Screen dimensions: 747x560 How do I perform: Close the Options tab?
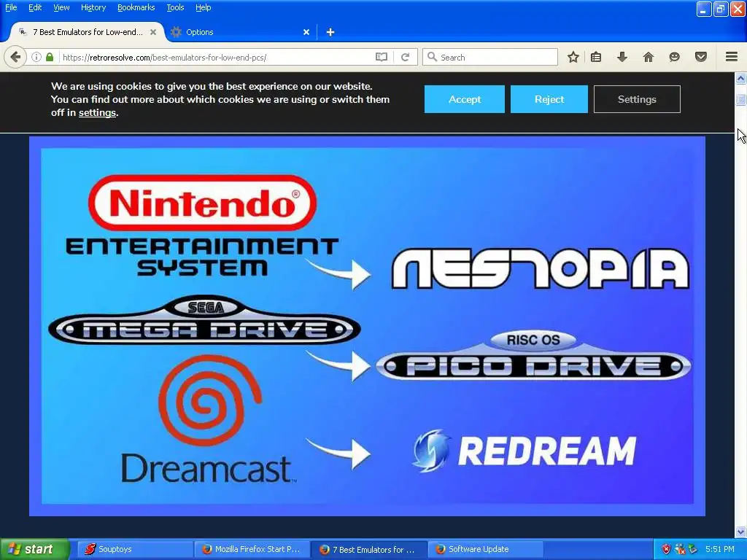[x=306, y=32]
